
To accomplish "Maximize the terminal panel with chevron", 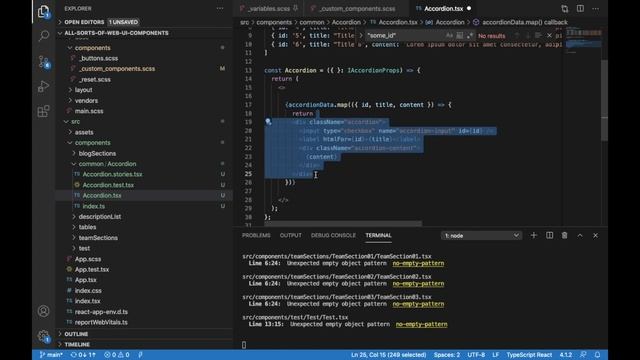I will coord(580,235).
